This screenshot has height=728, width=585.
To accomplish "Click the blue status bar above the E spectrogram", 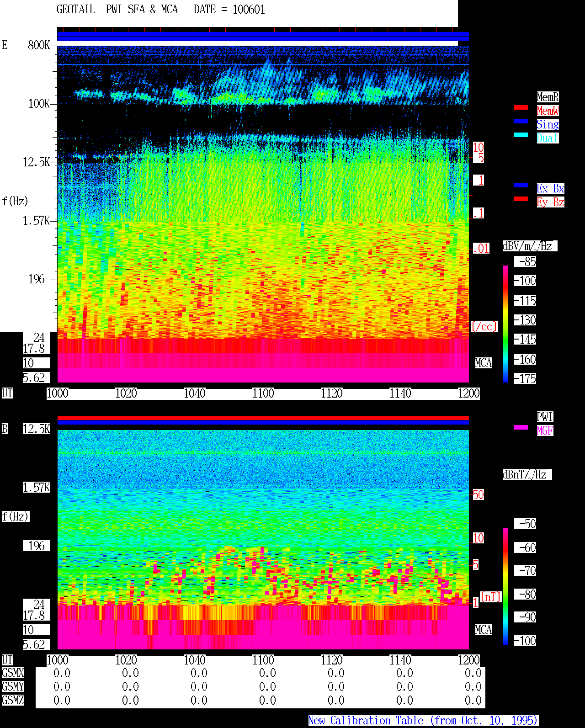I will pyautogui.click(x=263, y=36).
